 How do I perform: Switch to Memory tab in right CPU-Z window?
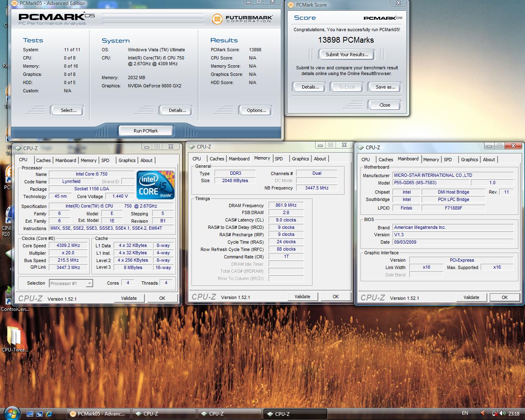(431, 160)
